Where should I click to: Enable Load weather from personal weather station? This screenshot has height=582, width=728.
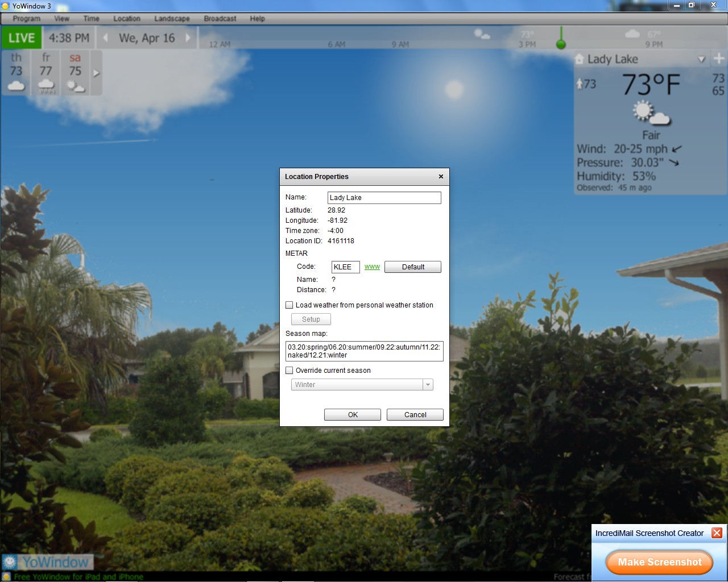point(289,305)
